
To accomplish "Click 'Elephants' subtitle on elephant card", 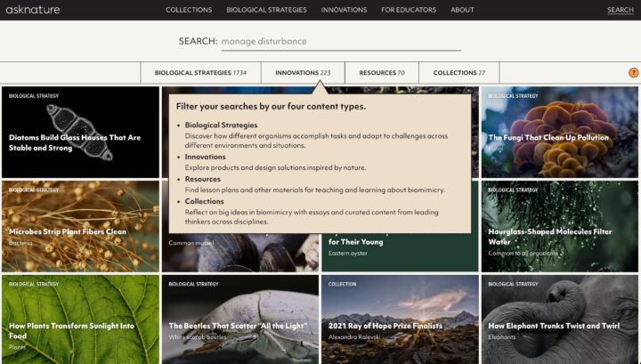I will pos(502,337).
